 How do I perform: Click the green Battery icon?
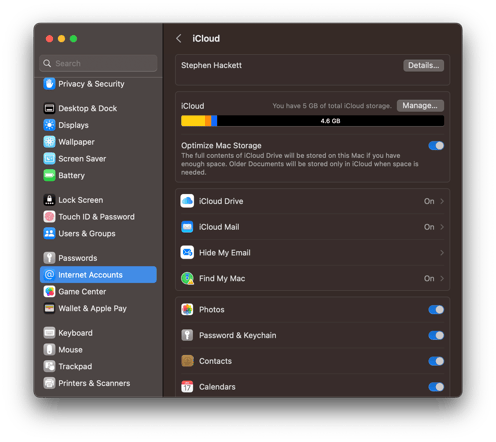point(49,175)
